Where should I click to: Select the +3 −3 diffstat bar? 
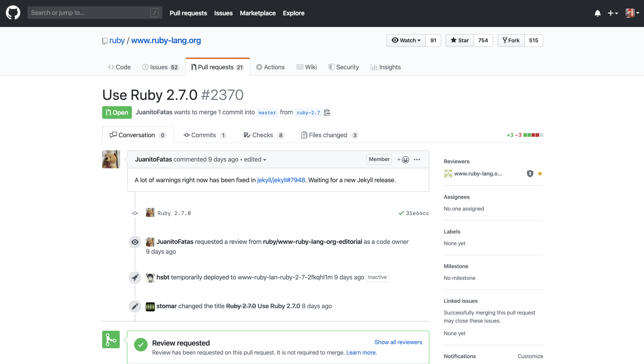[525, 135]
